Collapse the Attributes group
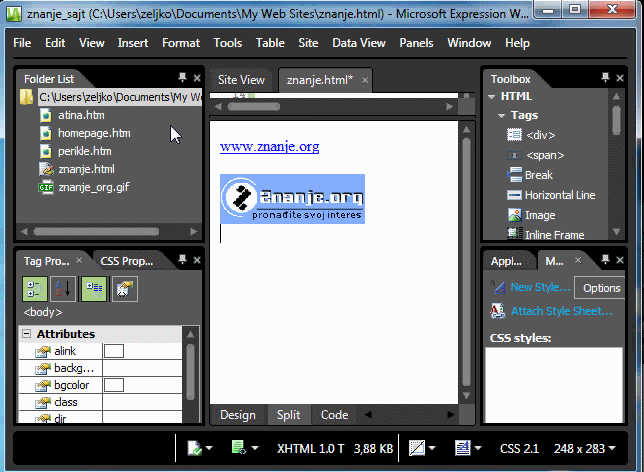The height and width of the screenshot is (472, 644). click(x=27, y=334)
